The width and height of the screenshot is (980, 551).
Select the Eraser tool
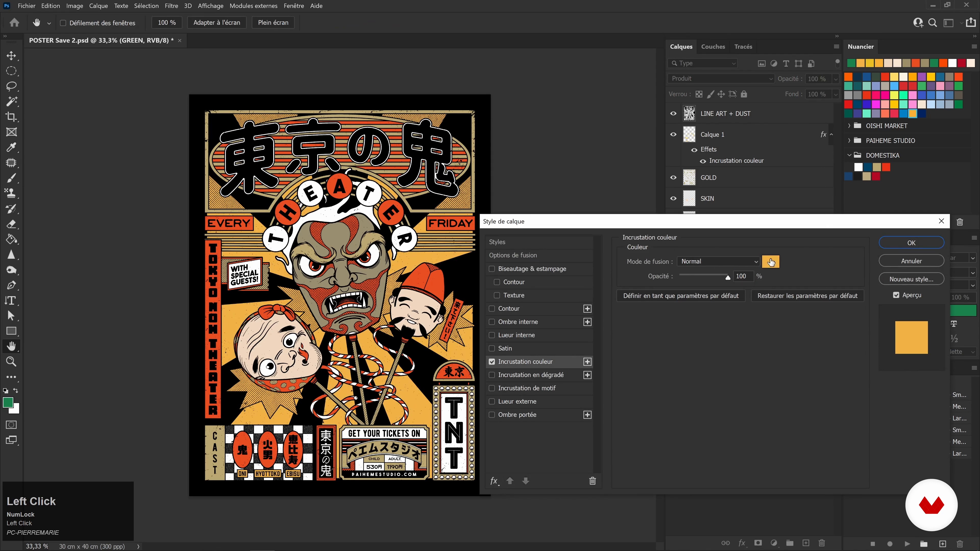coord(11,224)
